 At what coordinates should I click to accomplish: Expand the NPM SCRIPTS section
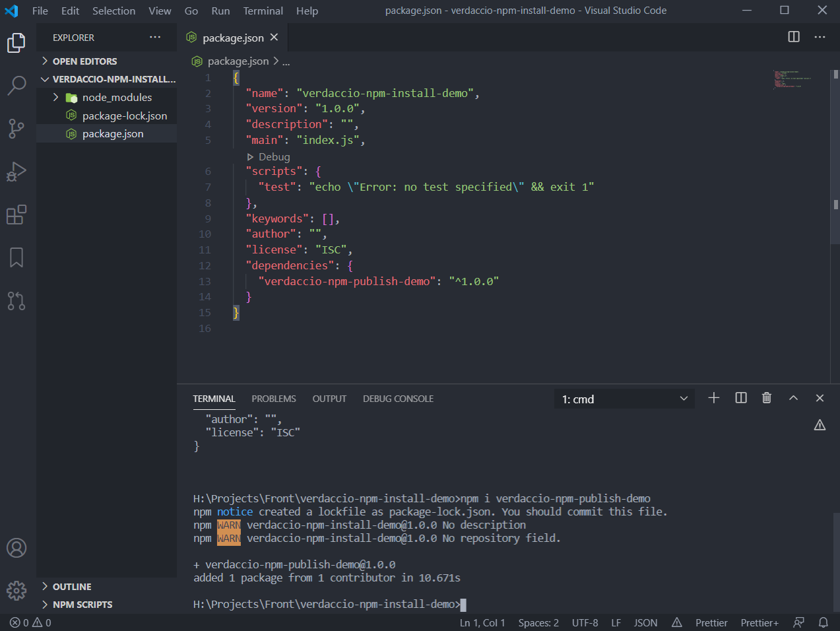pos(82,605)
